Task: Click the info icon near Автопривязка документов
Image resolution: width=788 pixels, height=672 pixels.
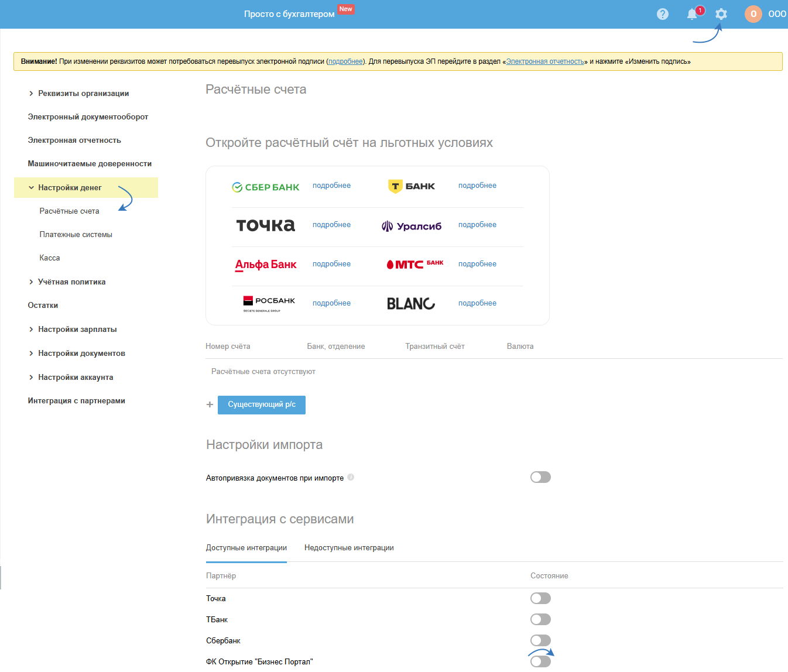Action: tap(351, 477)
